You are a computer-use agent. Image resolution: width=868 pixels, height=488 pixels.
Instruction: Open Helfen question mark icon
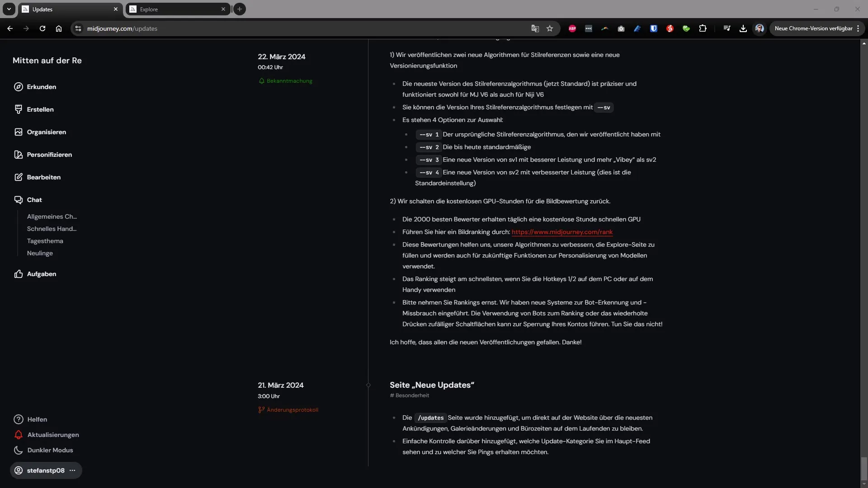18,419
